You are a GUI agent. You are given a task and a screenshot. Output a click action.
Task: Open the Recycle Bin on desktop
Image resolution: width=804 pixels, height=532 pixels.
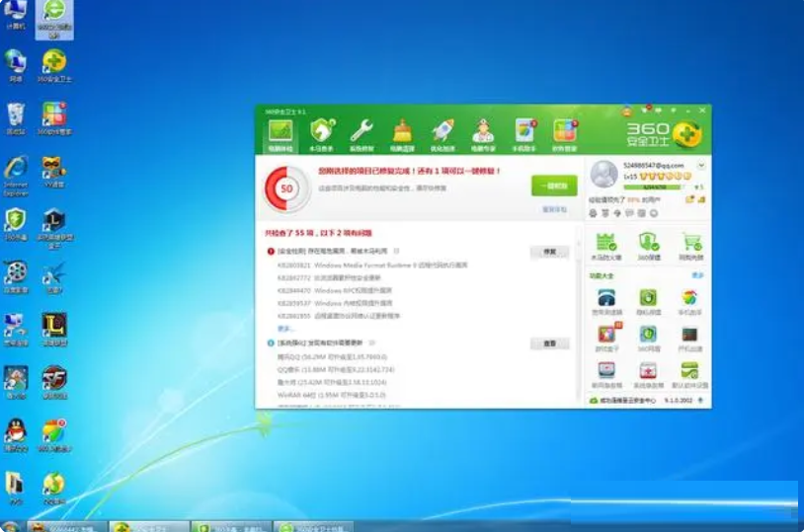16,118
